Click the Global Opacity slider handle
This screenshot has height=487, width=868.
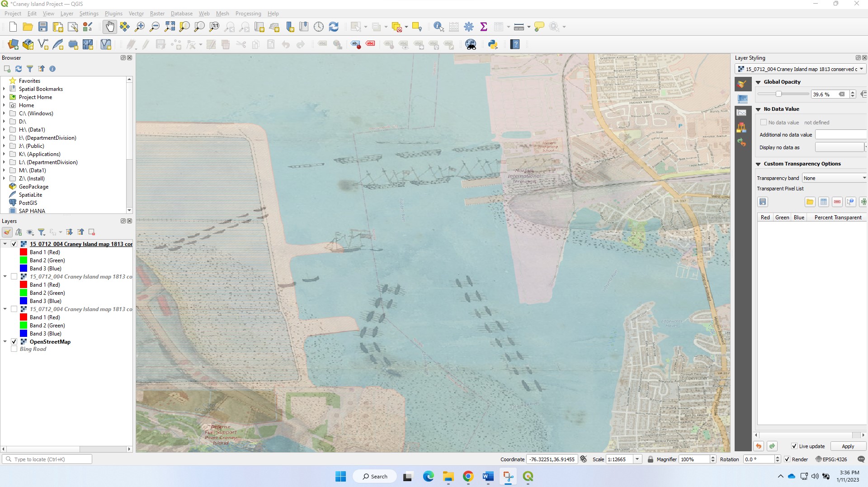click(778, 94)
